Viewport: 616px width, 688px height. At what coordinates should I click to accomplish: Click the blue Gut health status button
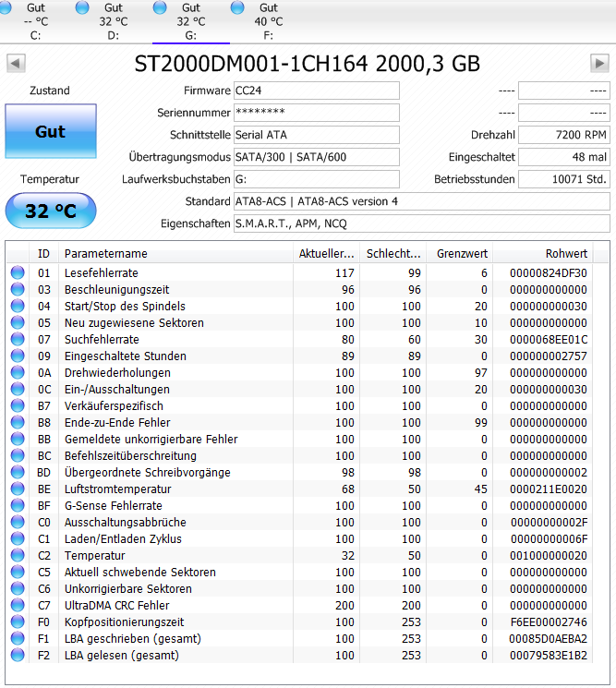(51, 131)
